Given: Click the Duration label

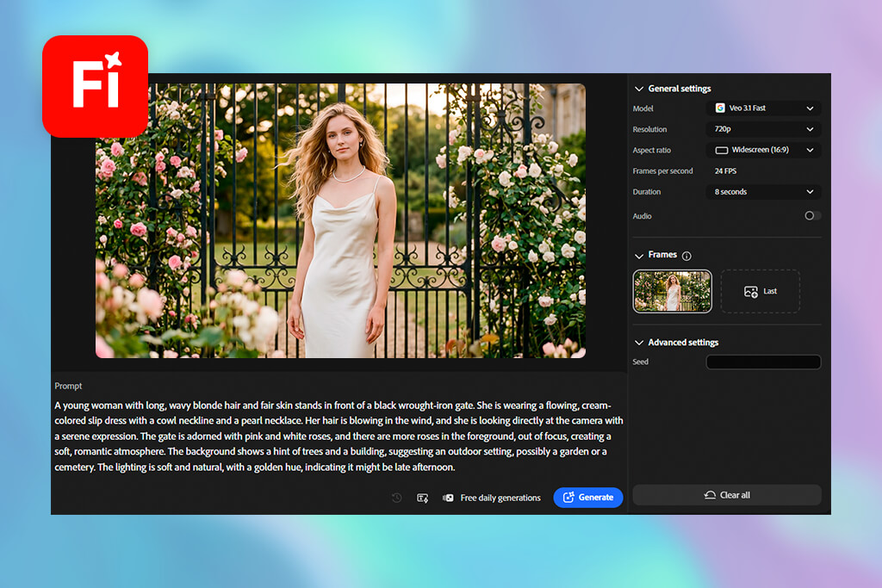Looking at the screenshot, I should (x=646, y=192).
